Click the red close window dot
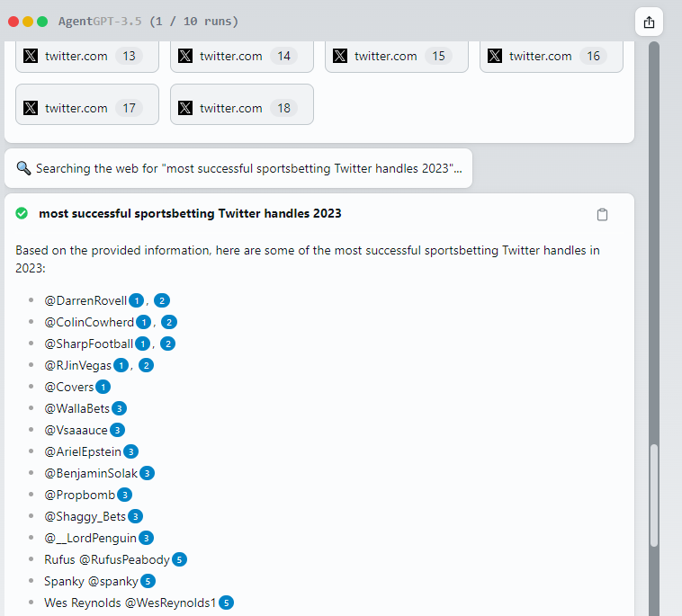Image resolution: width=682 pixels, height=616 pixels. click(13, 22)
